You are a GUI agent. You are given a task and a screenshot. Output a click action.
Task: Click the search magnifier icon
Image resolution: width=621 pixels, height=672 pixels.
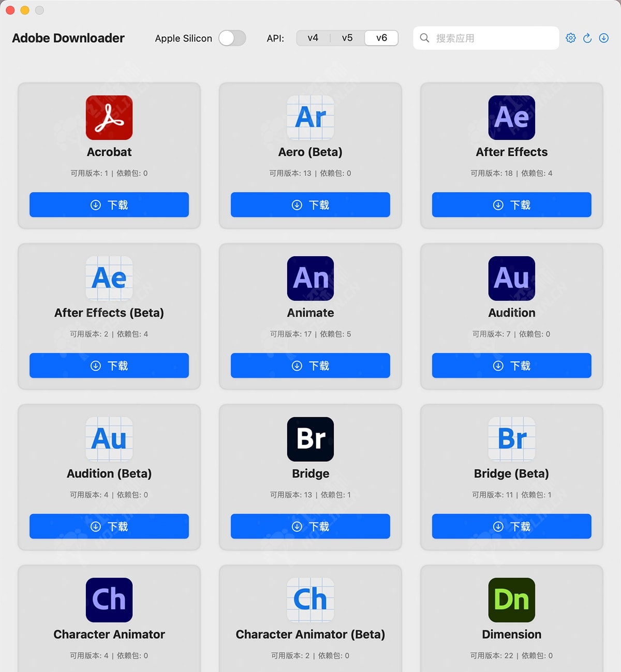(424, 38)
